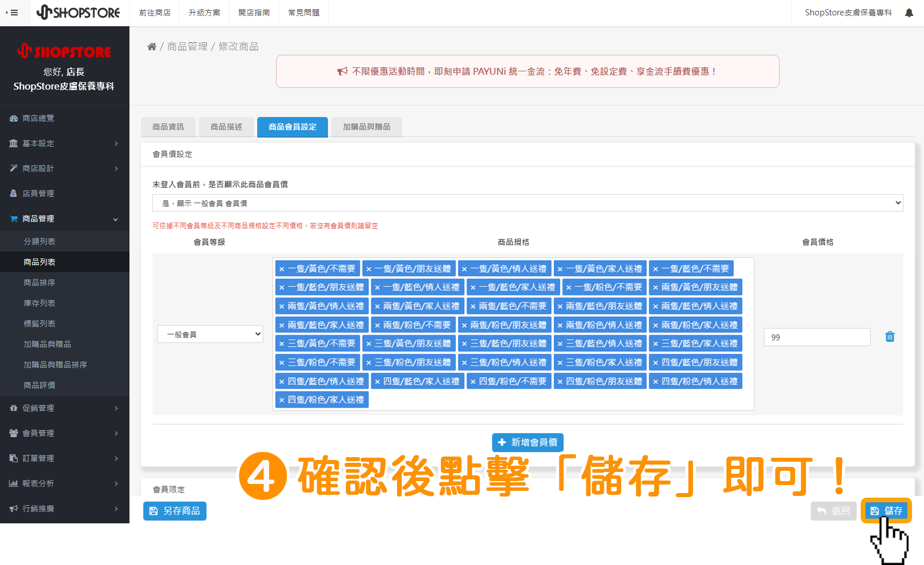
Task: Switch to the 商品描述 tab
Action: 226,127
